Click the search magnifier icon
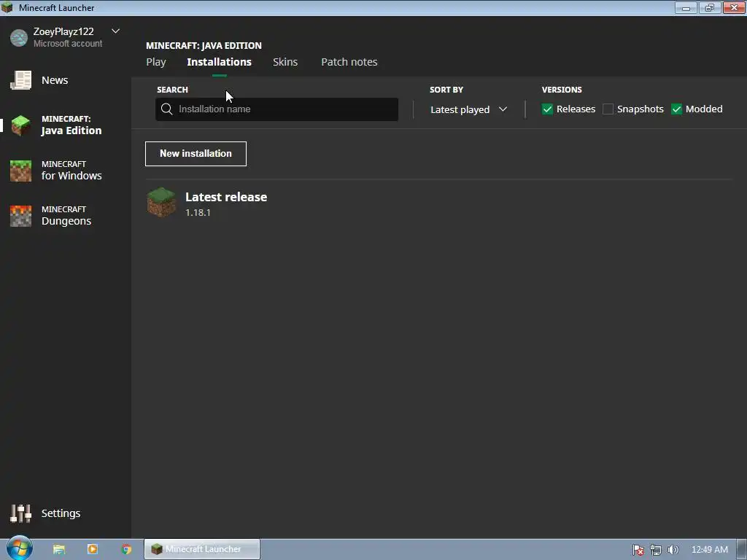Viewport: 747px width, 560px height. tap(166, 109)
